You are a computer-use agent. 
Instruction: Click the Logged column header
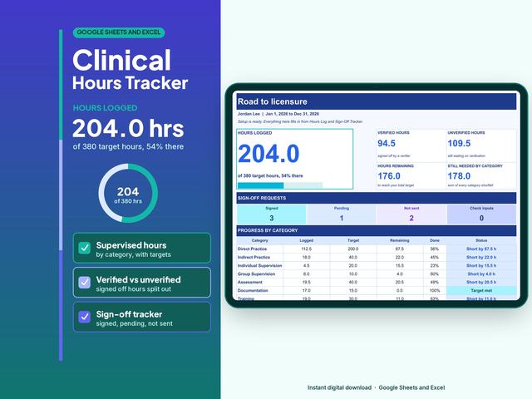tap(307, 240)
